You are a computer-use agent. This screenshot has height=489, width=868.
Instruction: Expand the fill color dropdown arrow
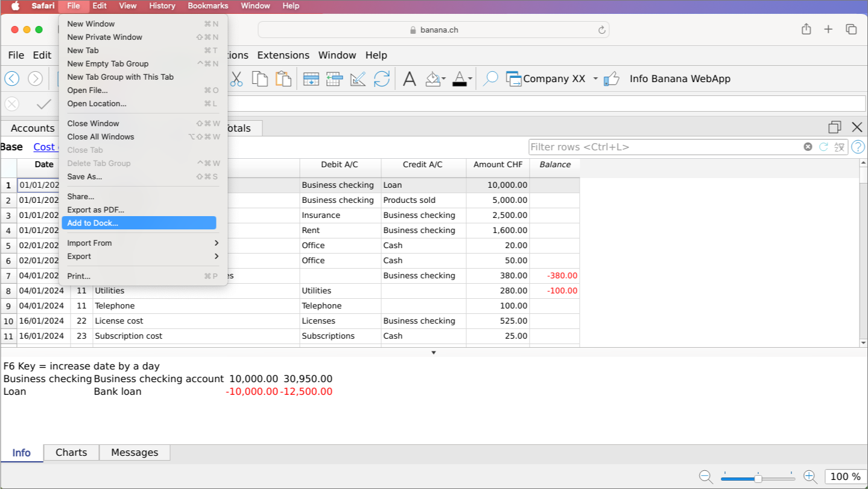444,79
